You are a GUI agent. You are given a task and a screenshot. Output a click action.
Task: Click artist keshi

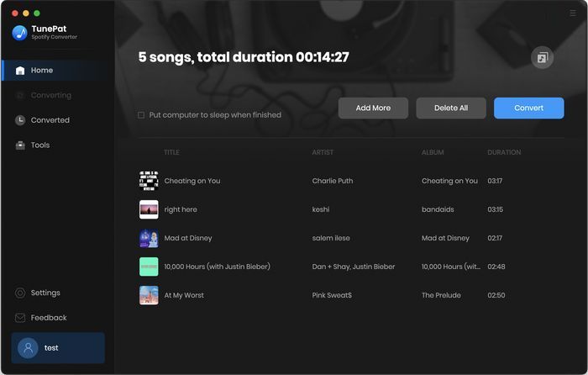coord(321,209)
